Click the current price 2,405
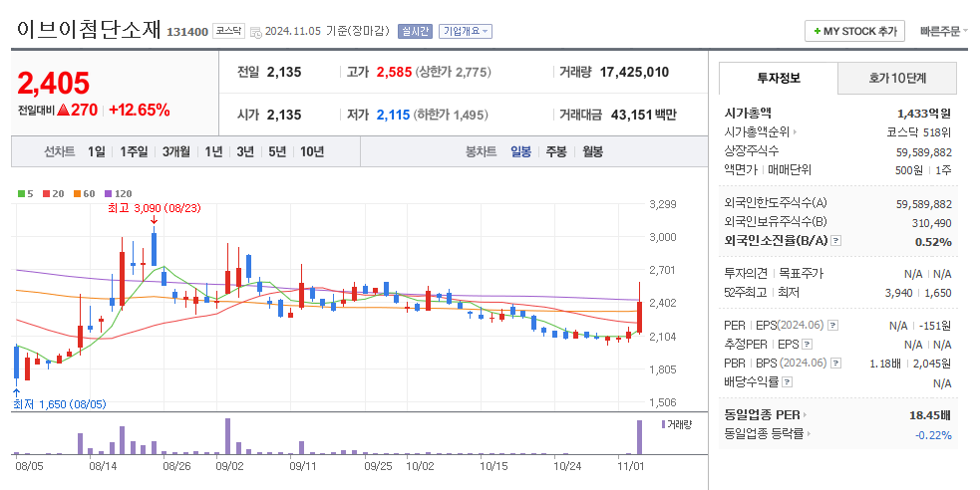The height and width of the screenshot is (490, 980). click(54, 83)
